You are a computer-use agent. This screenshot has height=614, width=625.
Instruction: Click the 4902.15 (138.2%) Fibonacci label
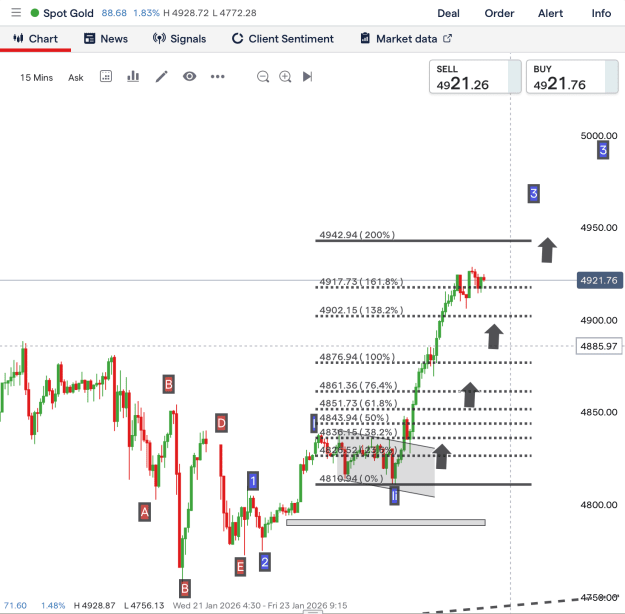point(362,310)
